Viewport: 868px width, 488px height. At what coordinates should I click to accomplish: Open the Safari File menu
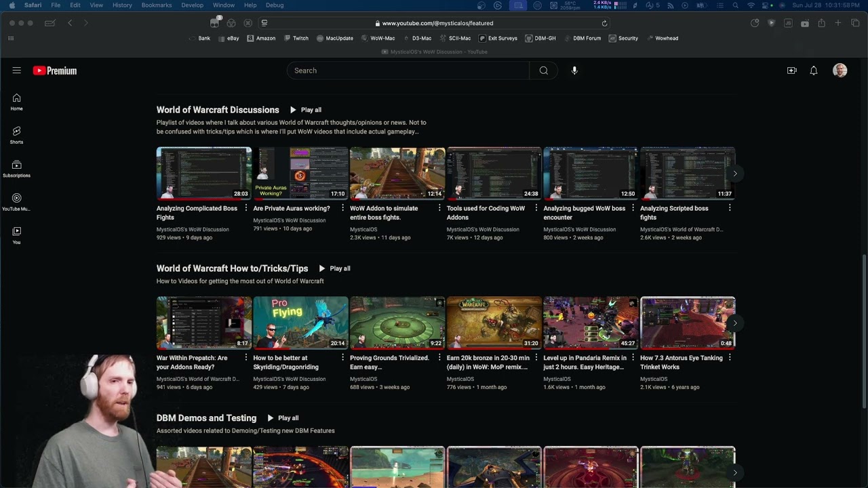click(56, 5)
